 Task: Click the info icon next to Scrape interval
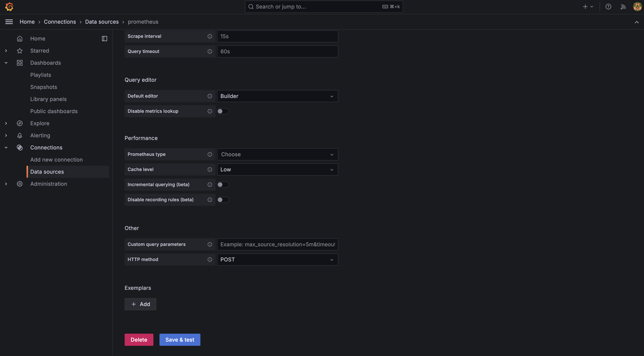point(210,36)
